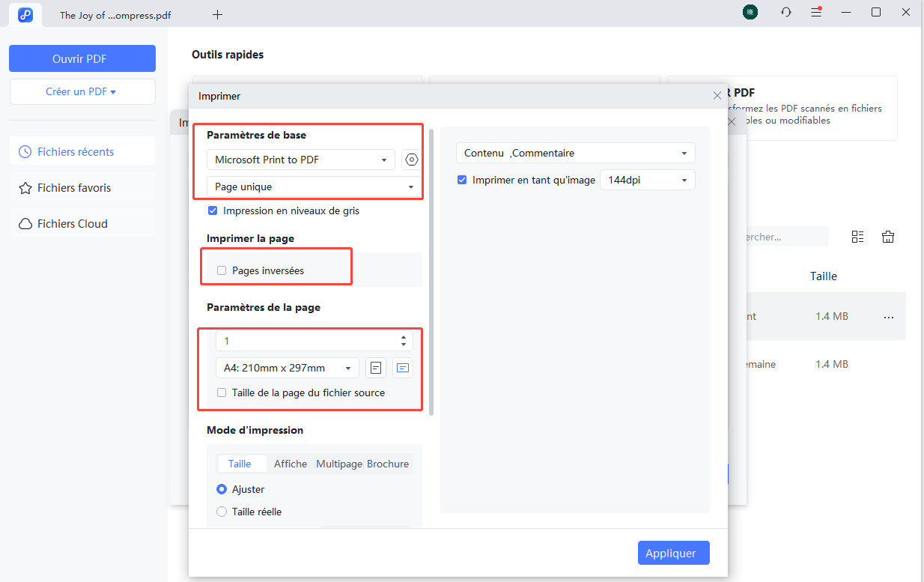Click the PDFelement logo icon top left
Viewport: 924px width, 582px height.
[x=25, y=15]
